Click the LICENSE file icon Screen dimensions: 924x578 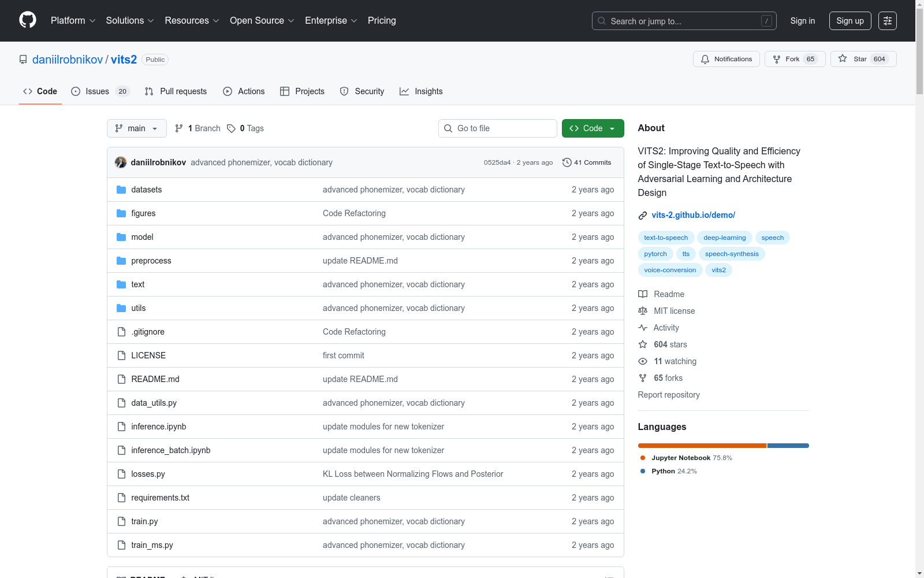[121, 355]
